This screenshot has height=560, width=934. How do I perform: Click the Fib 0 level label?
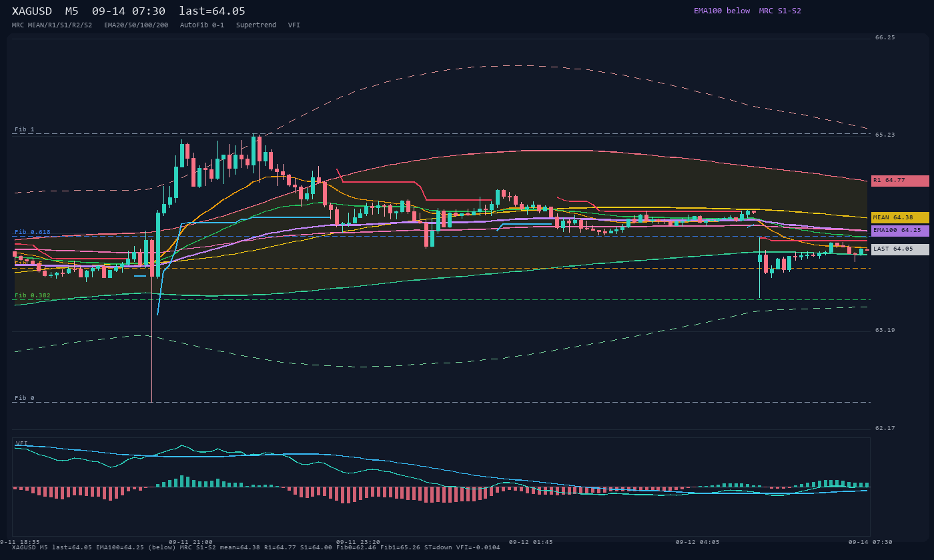25,398
